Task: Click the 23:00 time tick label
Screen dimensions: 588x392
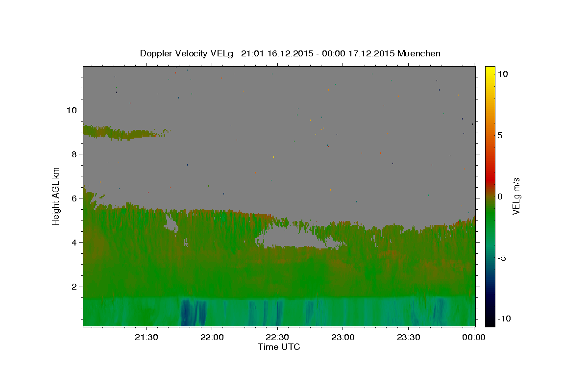Action: pyautogui.click(x=343, y=337)
